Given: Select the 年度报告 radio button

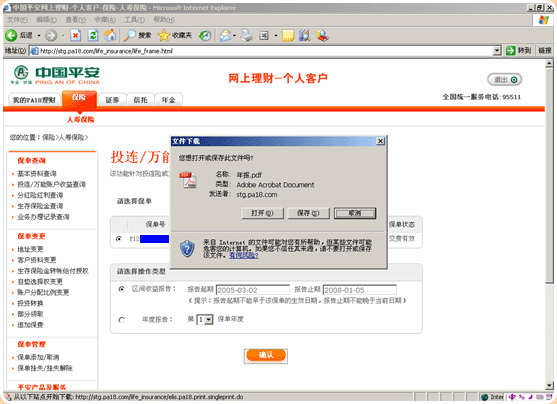Looking at the screenshot, I should coord(121,320).
